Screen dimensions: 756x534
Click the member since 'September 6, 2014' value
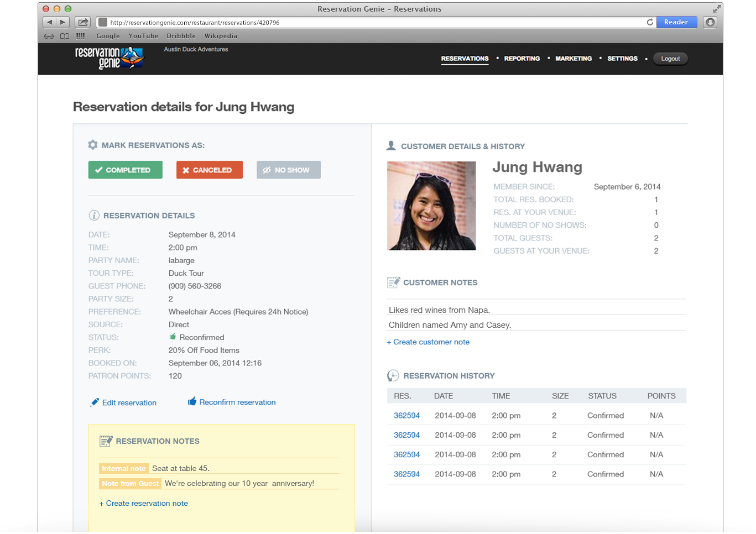coord(627,187)
